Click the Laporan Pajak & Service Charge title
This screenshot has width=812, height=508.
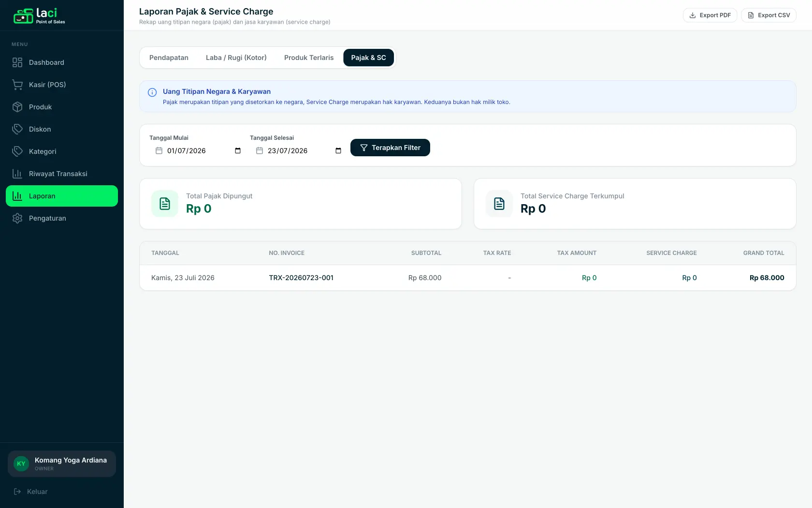tap(206, 12)
